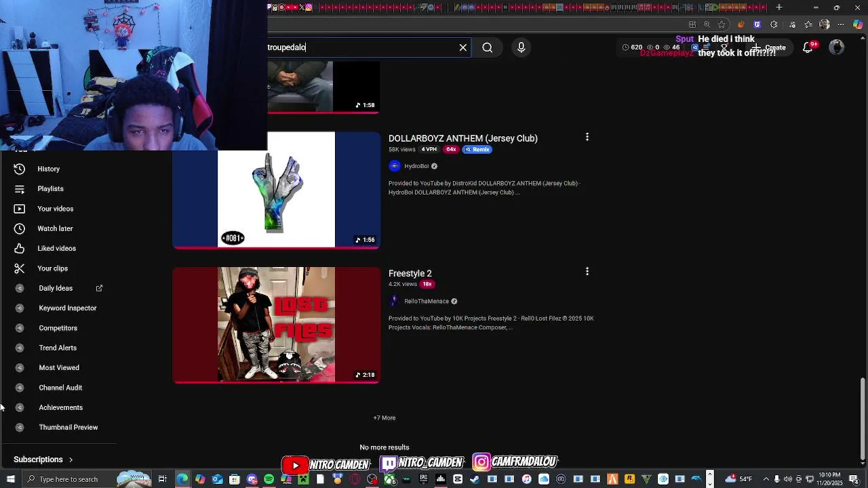
Task: Click the 64x multiplier badge
Action: (451, 149)
